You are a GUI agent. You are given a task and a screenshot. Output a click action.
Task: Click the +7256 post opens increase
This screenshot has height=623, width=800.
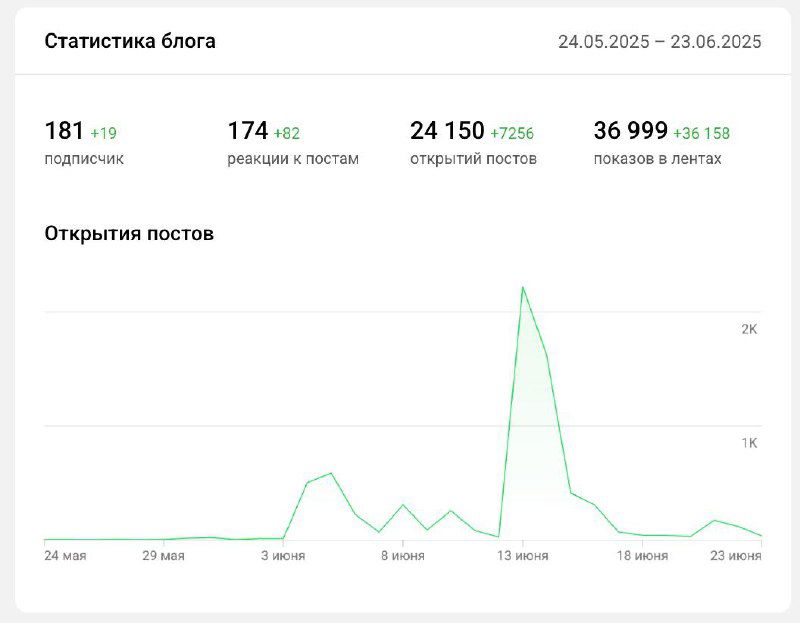[511, 131]
